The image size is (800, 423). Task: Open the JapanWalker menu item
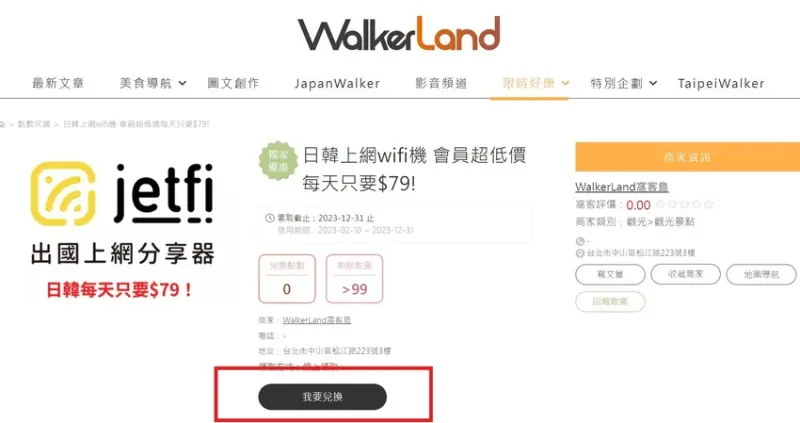[337, 83]
